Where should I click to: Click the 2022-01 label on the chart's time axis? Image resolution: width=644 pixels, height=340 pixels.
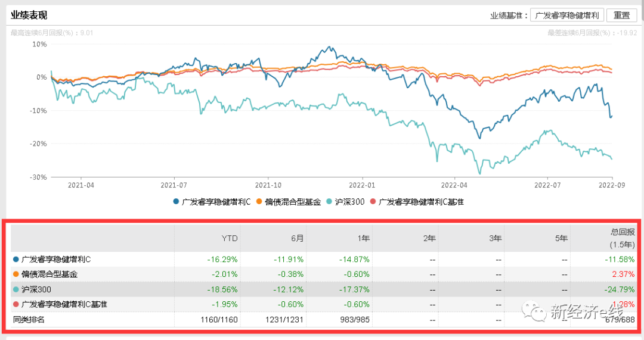click(362, 185)
